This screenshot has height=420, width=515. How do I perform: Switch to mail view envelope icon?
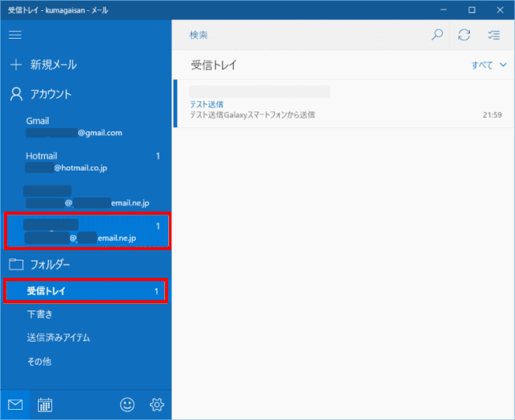pos(15,404)
